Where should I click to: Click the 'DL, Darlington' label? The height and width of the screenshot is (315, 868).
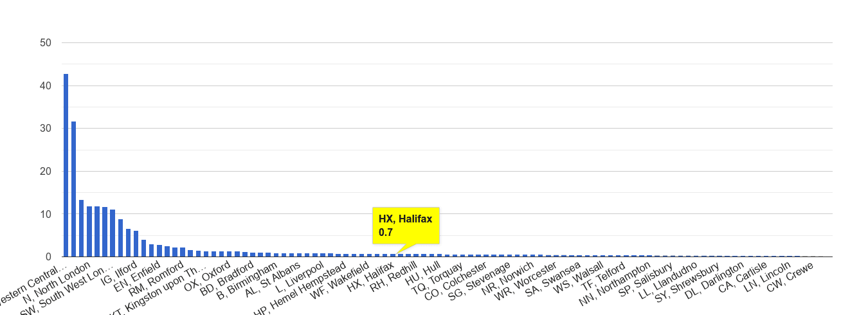tap(715, 279)
